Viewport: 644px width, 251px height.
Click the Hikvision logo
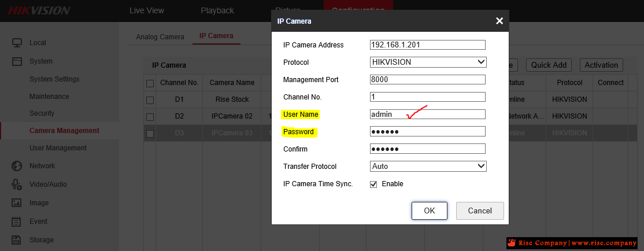click(39, 10)
